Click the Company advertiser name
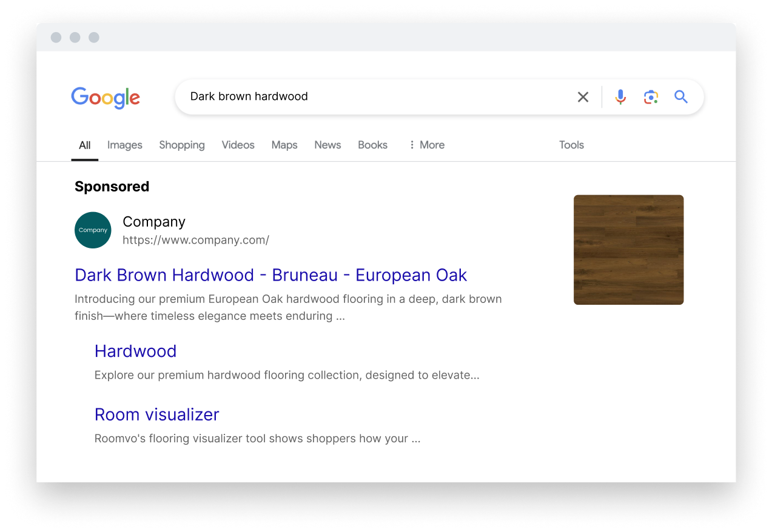Screen dimensions: 772x532 tap(154, 222)
